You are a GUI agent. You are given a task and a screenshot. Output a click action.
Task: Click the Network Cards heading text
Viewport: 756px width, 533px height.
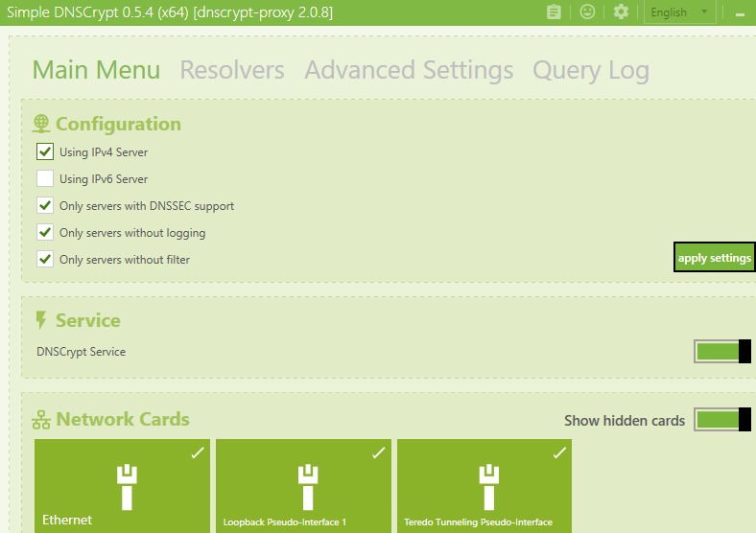click(x=123, y=419)
